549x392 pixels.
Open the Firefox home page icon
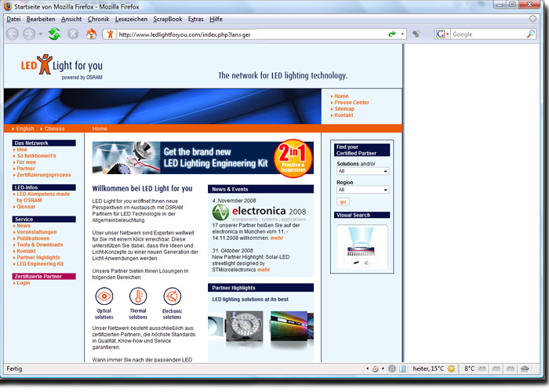point(92,34)
